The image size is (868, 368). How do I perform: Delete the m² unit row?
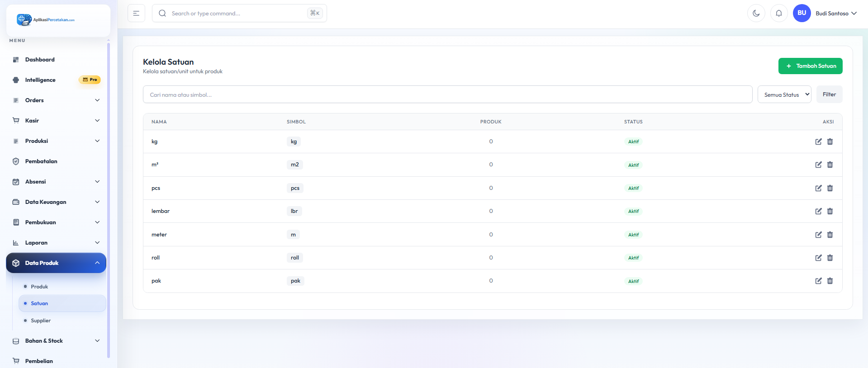[830, 165]
